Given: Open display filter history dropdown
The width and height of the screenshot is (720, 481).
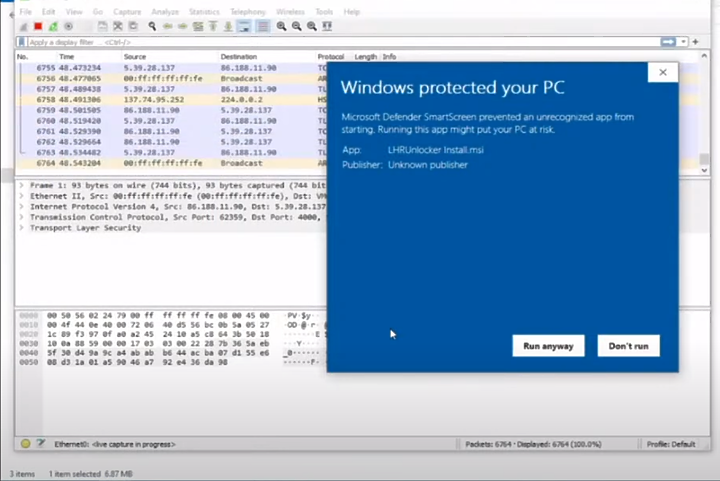Looking at the screenshot, I should pyautogui.click(x=683, y=42).
